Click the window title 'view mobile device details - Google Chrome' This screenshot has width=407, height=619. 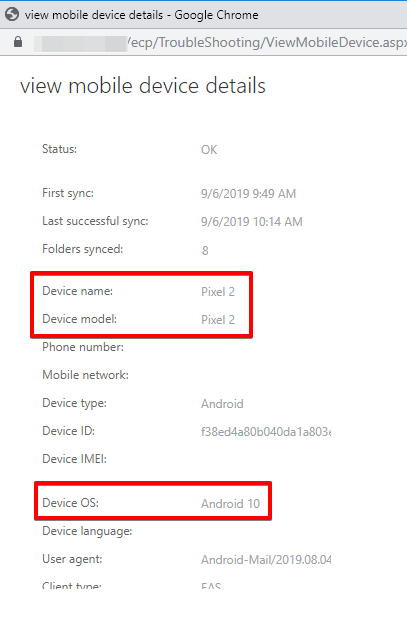pos(141,15)
